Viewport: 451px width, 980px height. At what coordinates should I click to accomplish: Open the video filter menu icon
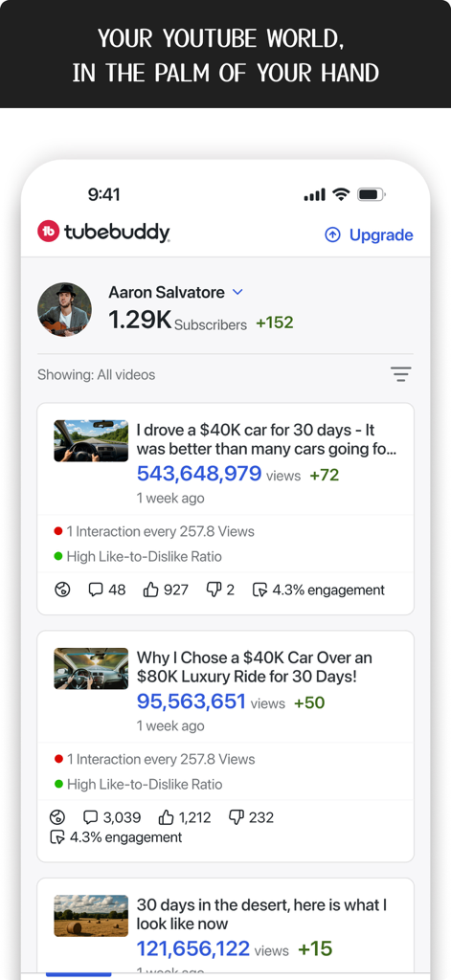(401, 374)
